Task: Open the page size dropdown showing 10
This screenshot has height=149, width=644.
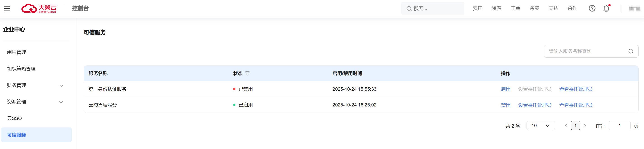Action: (x=540, y=126)
